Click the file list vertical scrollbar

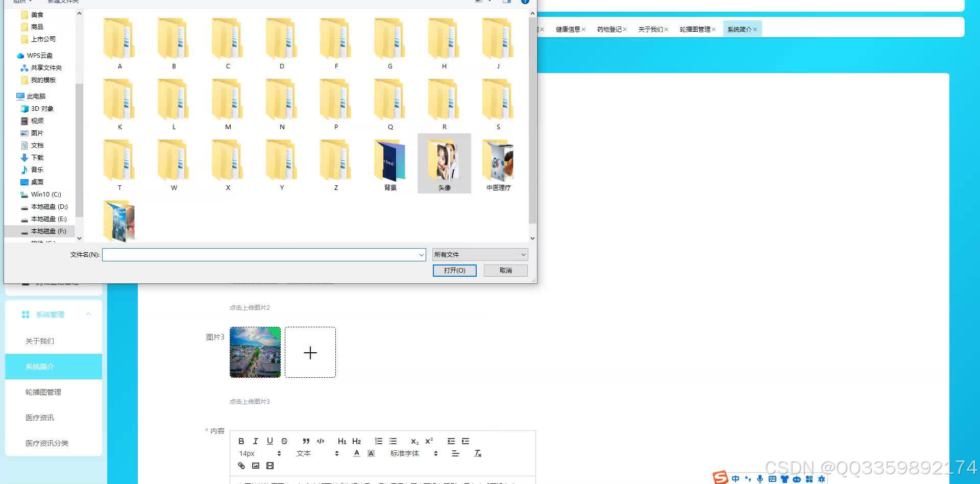coord(532,120)
